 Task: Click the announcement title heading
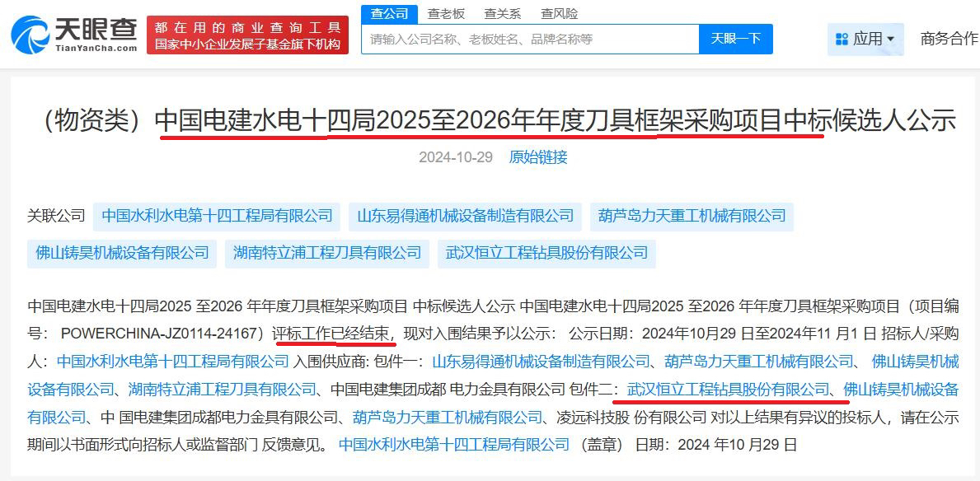tap(498, 121)
